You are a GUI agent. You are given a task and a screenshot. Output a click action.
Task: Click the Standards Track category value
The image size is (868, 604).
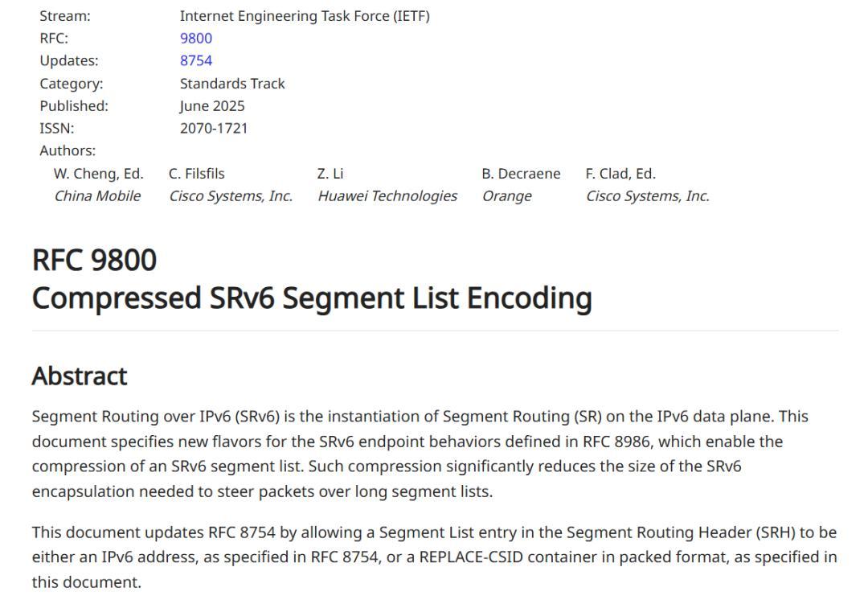coord(232,83)
